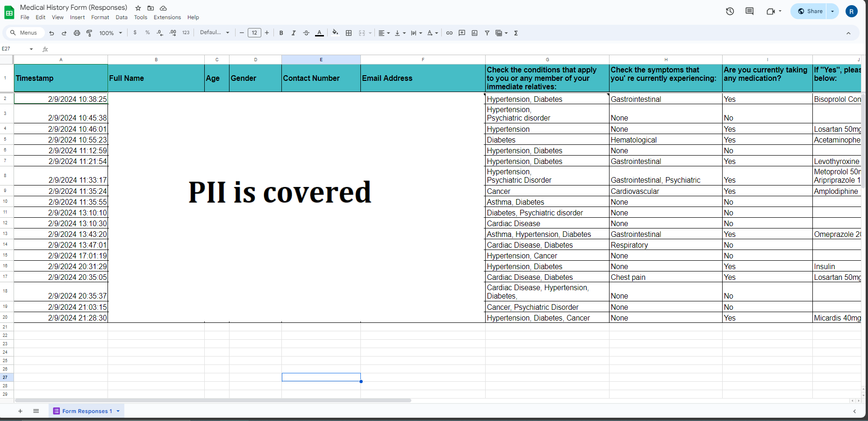Open the comments panel icon

[x=749, y=11]
